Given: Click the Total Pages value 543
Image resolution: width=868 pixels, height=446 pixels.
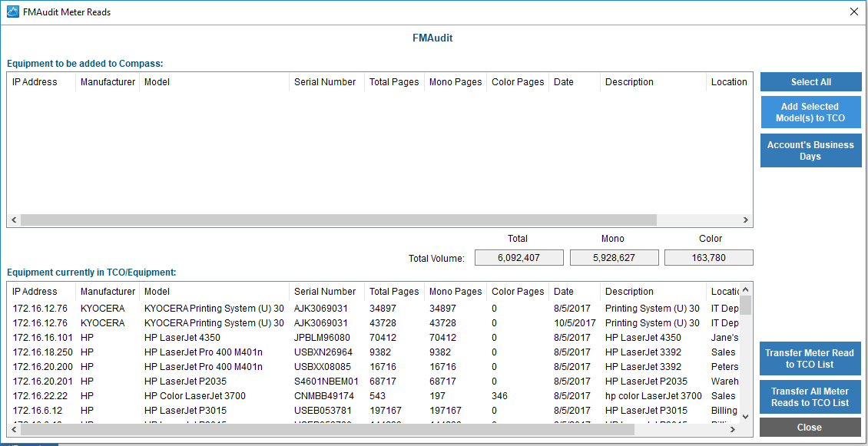Looking at the screenshot, I should point(377,396).
